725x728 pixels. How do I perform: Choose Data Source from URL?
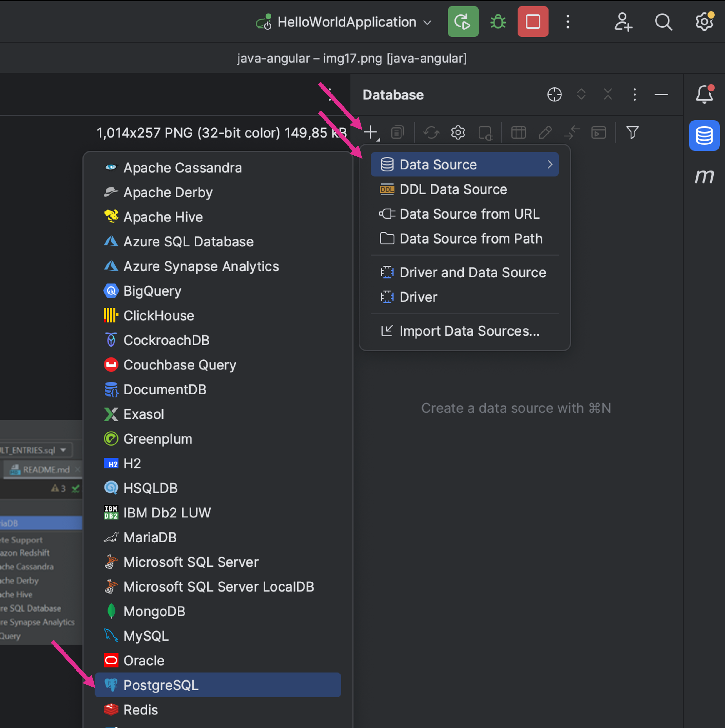[x=464, y=214]
